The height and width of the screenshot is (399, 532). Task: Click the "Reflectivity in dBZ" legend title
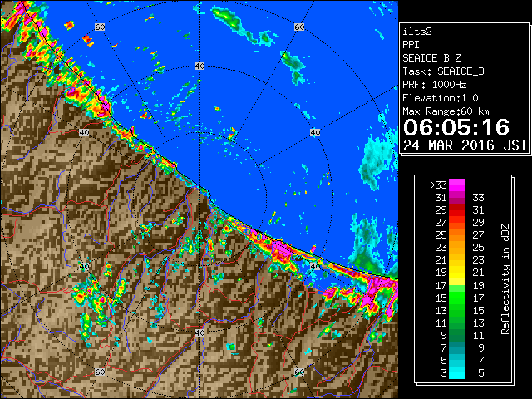click(x=505, y=279)
